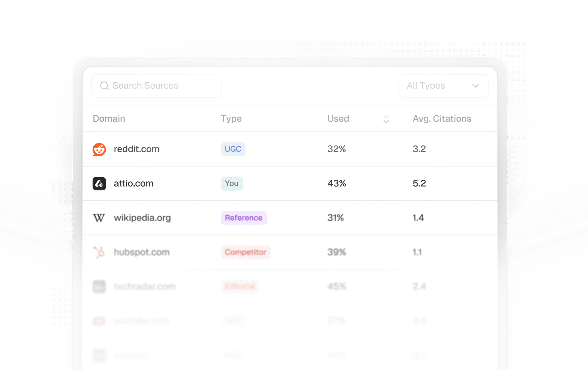Screen dimensions: 588x370
Task: Click the Attio logo icon
Action: 99,184
